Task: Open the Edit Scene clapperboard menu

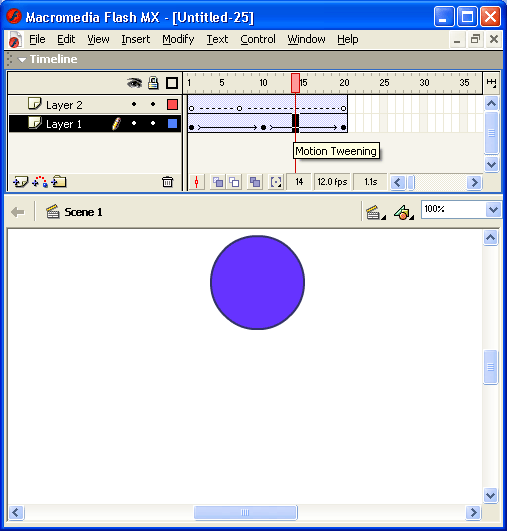Action: coord(376,213)
